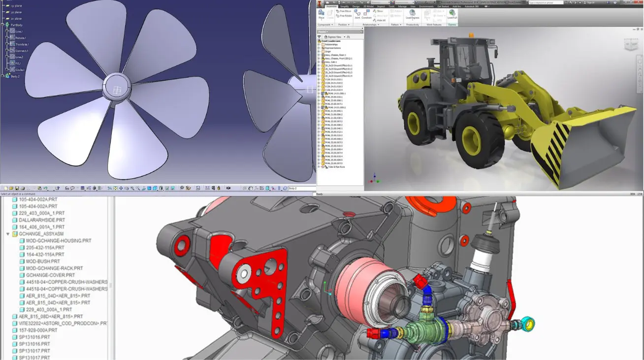Click the Free Rotate tool
This screenshot has width=644, height=360.
[344, 16]
